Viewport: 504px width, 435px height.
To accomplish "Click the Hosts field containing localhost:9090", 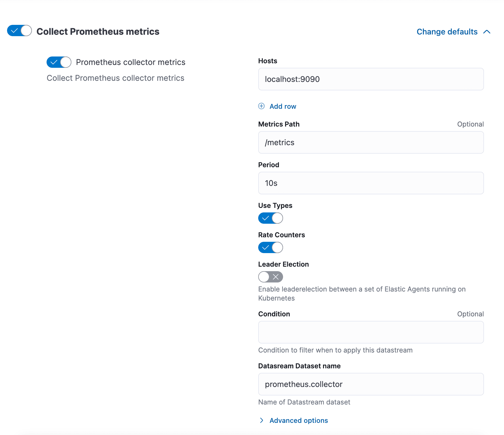I will pos(371,79).
